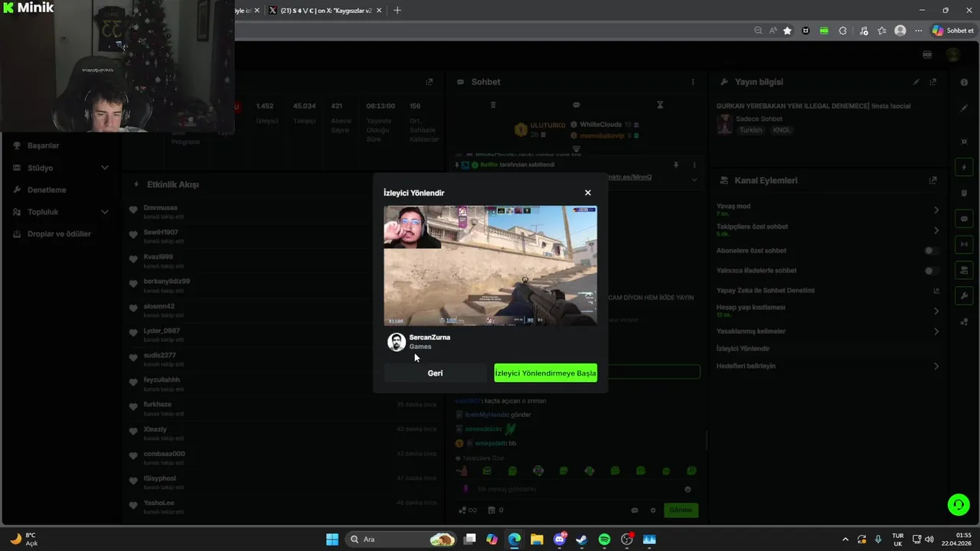Click the hourglass icon in Sohbet toolbar

click(660, 105)
